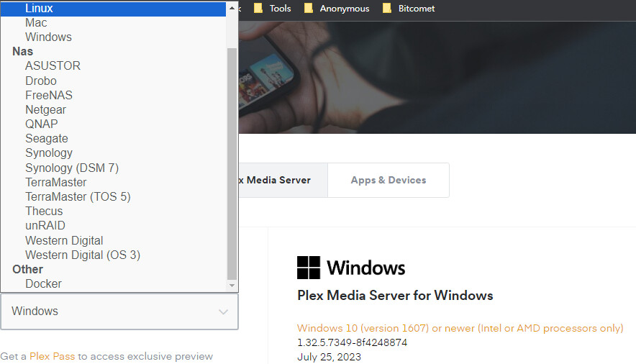Select Docker under Other group
This screenshot has height=364, width=636.
[x=113, y=283]
